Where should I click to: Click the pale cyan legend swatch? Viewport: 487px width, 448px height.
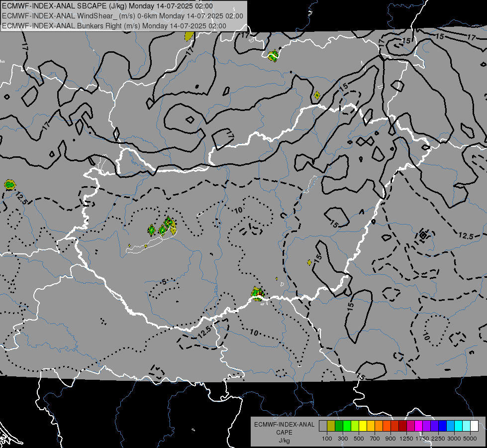click(x=466, y=426)
